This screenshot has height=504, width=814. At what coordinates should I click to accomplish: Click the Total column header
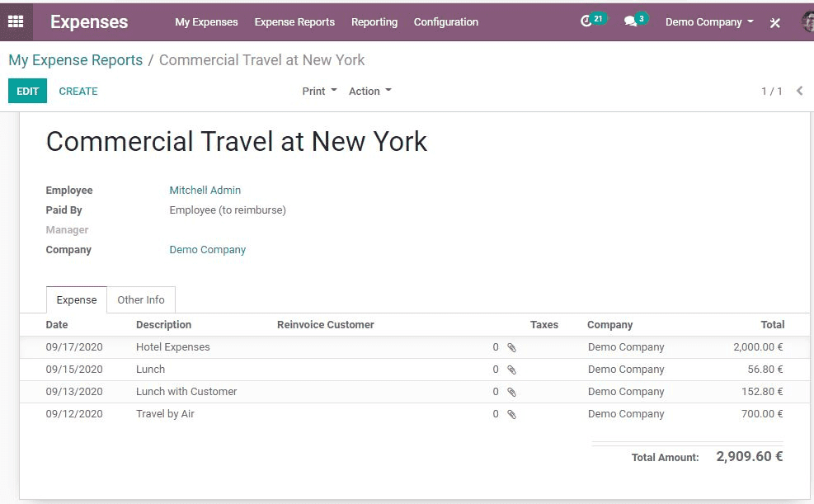click(x=773, y=324)
